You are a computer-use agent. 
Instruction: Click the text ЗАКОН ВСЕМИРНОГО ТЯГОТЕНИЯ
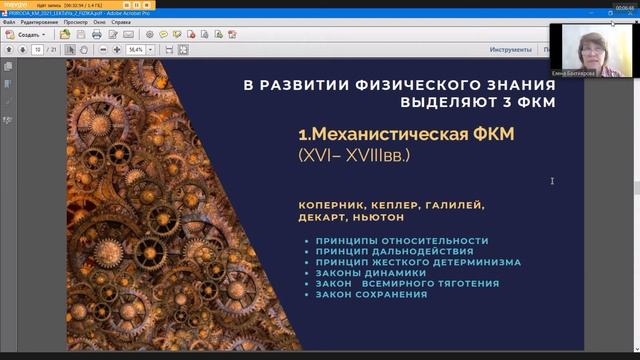[x=407, y=283]
